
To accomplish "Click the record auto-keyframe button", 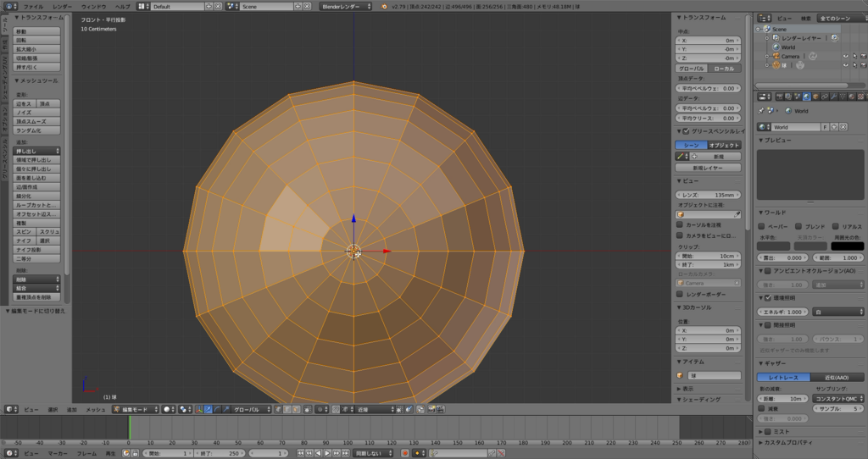I will [404, 453].
